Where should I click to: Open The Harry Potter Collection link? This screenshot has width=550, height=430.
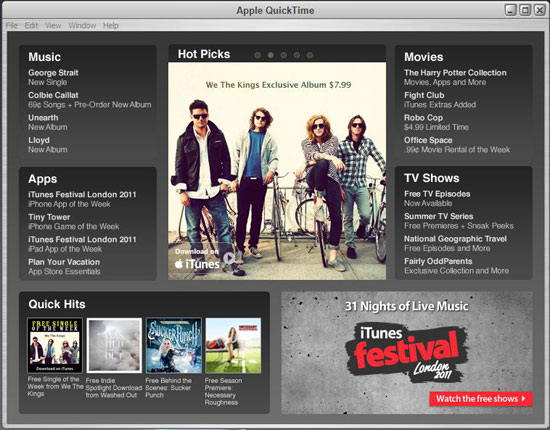point(455,77)
